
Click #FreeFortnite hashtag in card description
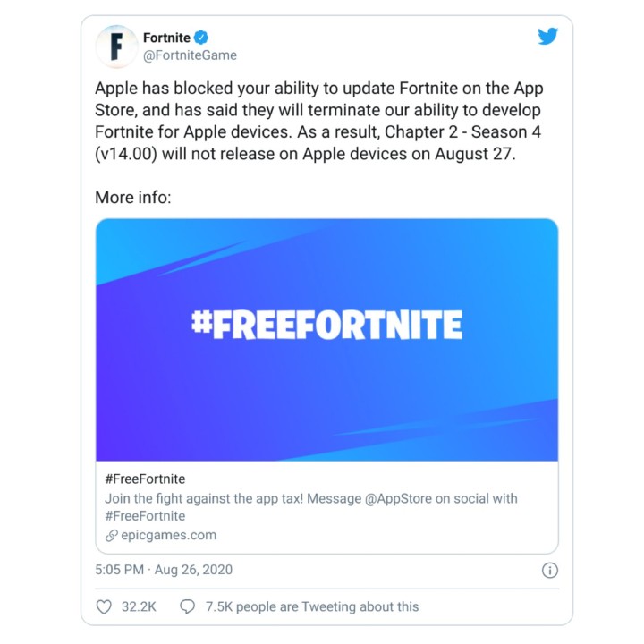click(x=145, y=516)
